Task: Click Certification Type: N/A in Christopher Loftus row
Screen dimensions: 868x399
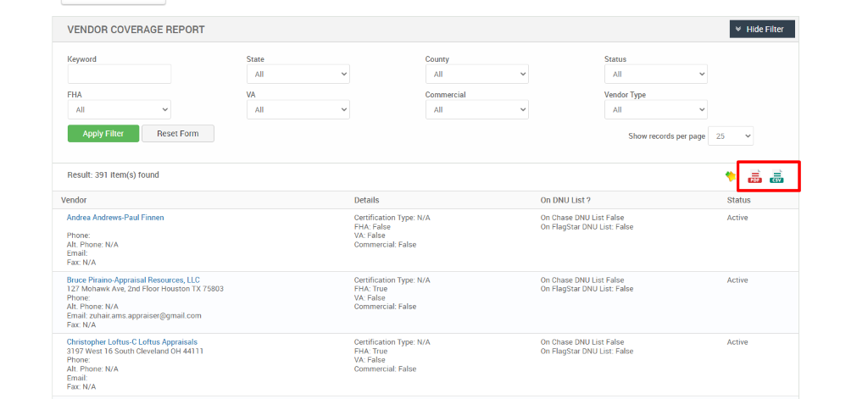Action: tap(392, 342)
